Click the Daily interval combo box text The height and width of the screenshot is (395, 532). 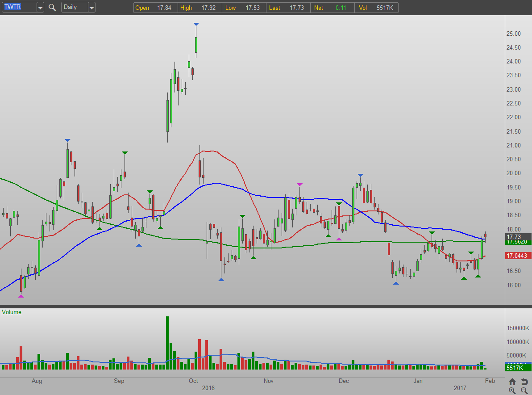pos(74,8)
